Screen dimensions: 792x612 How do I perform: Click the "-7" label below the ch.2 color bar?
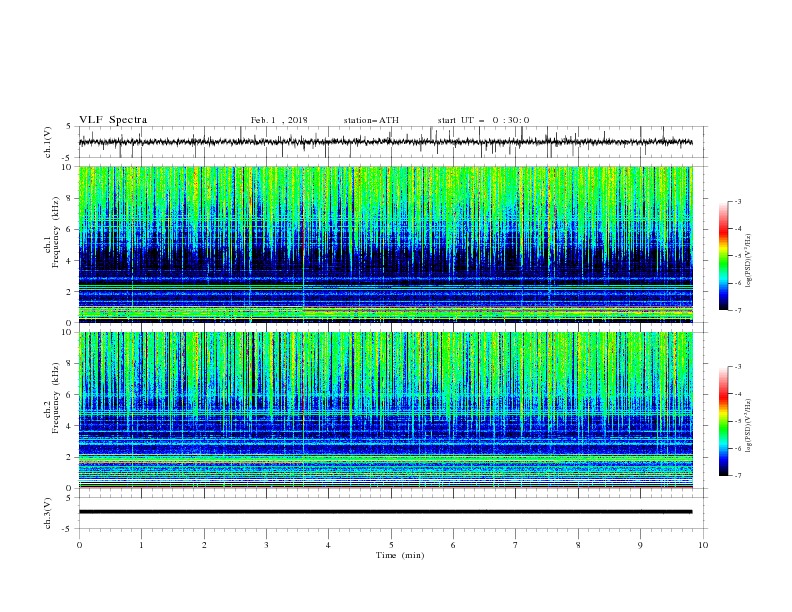[x=738, y=476]
